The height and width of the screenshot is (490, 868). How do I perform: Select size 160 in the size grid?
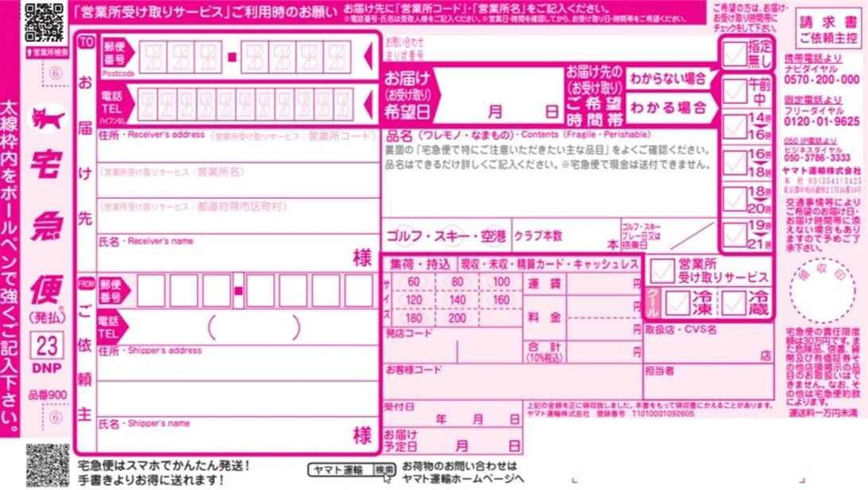click(x=501, y=300)
